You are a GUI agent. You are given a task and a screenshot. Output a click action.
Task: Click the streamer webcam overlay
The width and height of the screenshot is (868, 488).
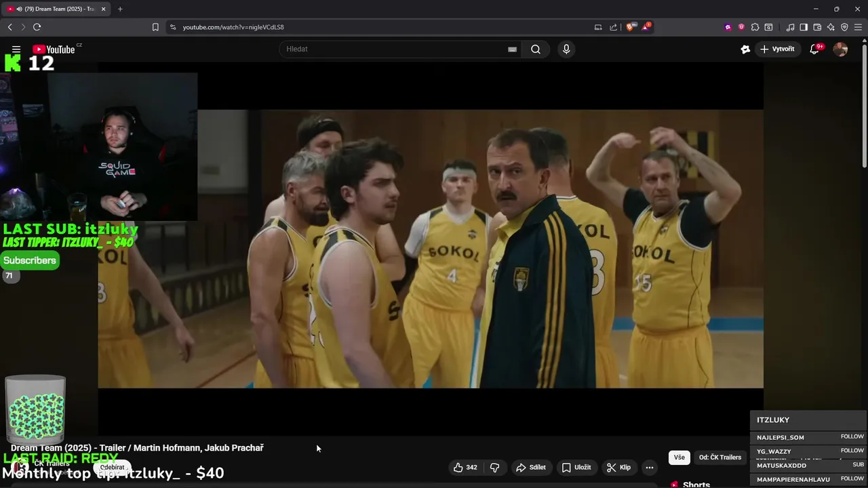pos(98,146)
